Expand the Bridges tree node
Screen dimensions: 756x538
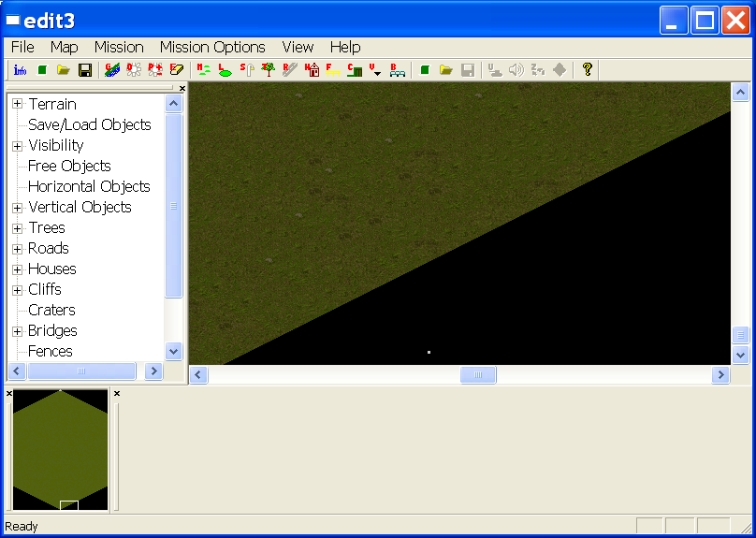18,330
